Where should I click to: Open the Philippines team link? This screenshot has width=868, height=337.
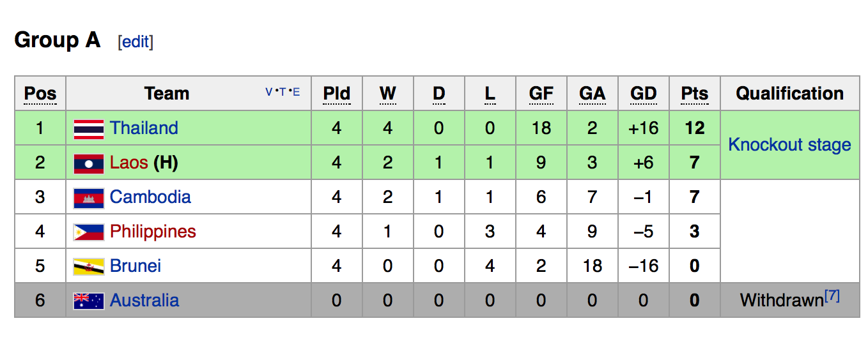click(153, 232)
